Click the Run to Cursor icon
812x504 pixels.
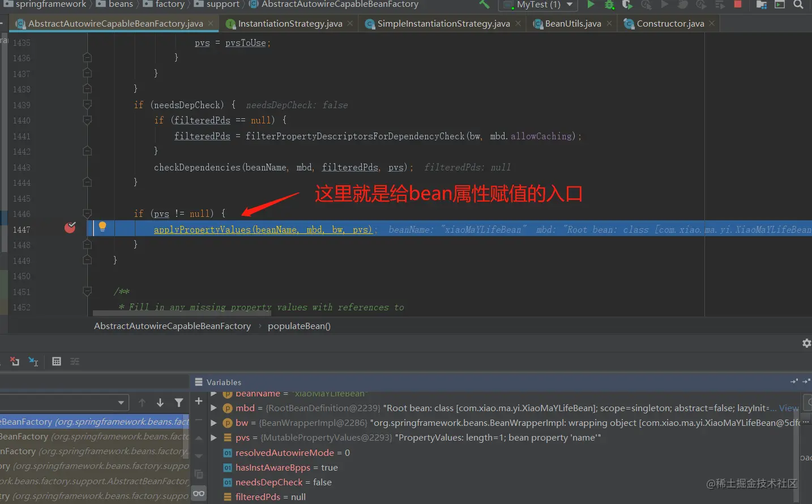point(33,361)
